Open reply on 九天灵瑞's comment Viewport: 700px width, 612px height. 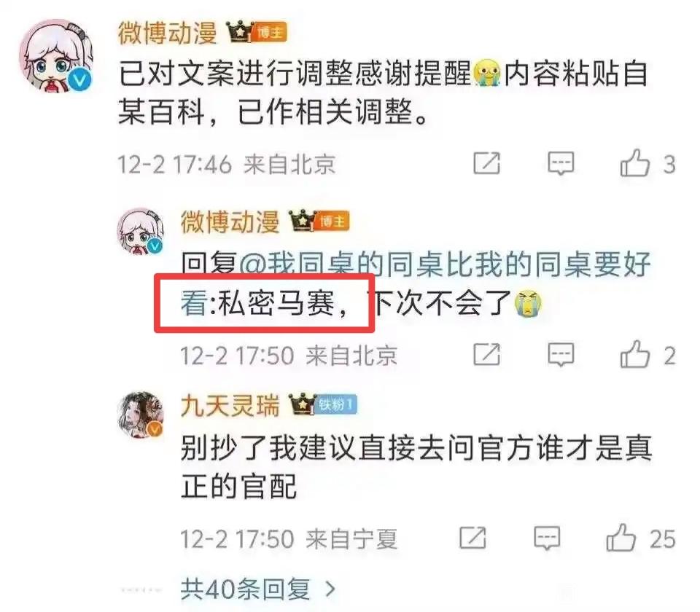(x=547, y=538)
